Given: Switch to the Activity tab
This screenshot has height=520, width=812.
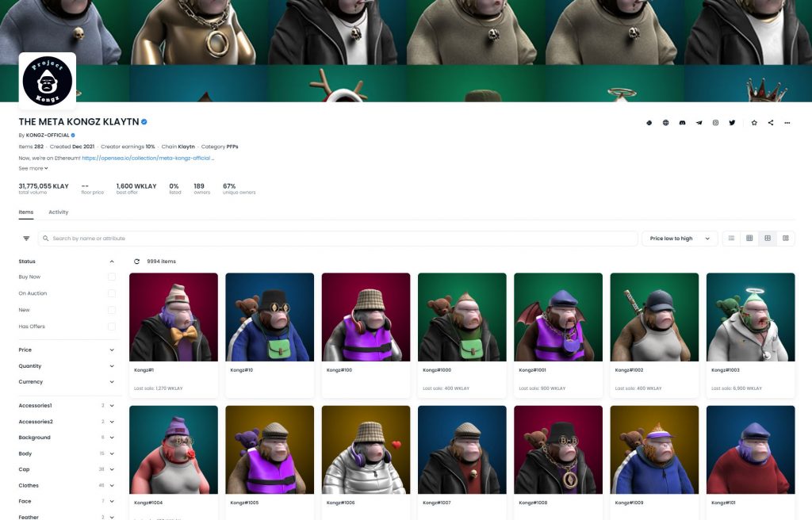Looking at the screenshot, I should [x=59, y=212].
